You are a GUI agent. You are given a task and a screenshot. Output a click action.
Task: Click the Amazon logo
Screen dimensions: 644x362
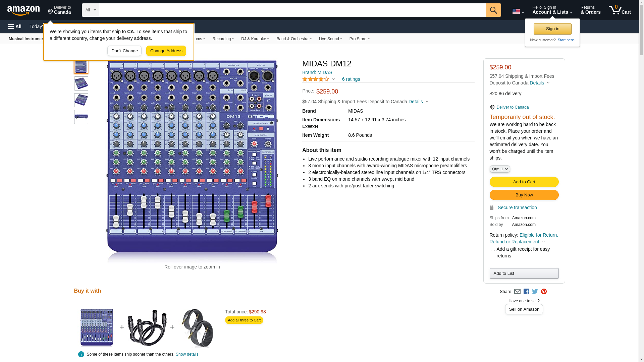point(23,11)
